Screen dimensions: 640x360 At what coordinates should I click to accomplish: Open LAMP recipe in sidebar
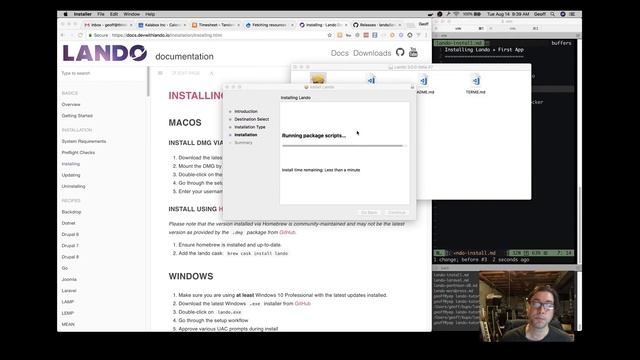[x=68, y=302]
